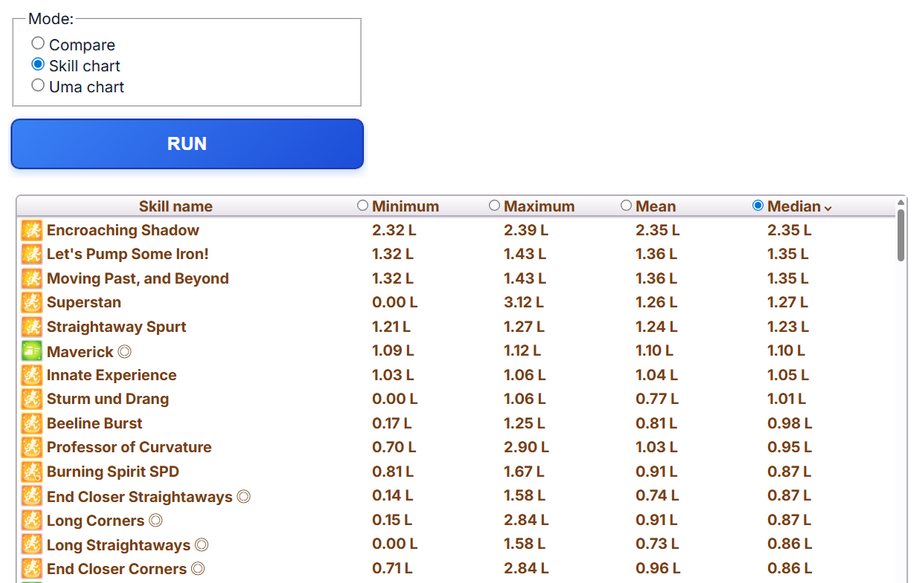
Task: Sort by the Minimum column radio button
Action: (x=363, y=206)
